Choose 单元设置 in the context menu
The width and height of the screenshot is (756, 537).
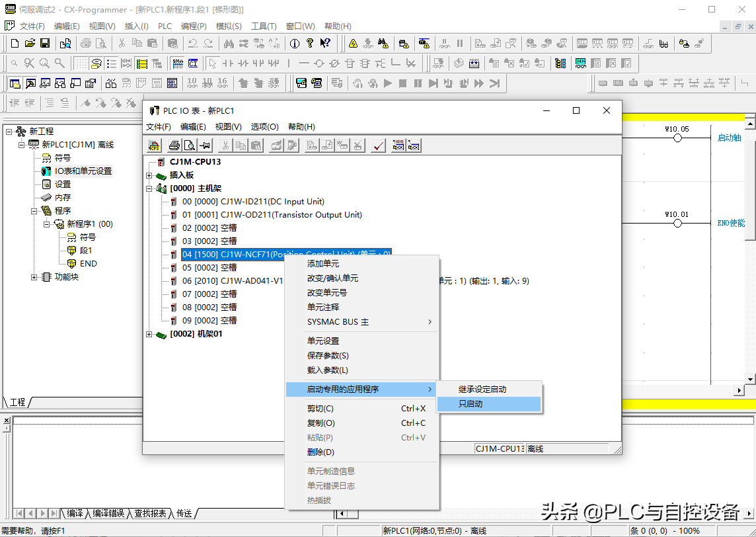click(323, 341)
